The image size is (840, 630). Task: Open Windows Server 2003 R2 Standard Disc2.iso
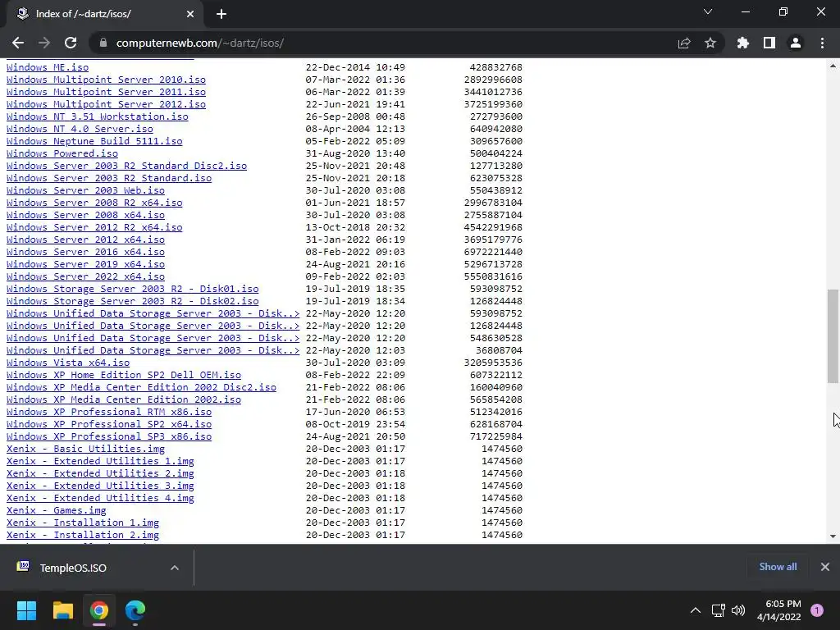pos(127,166)
